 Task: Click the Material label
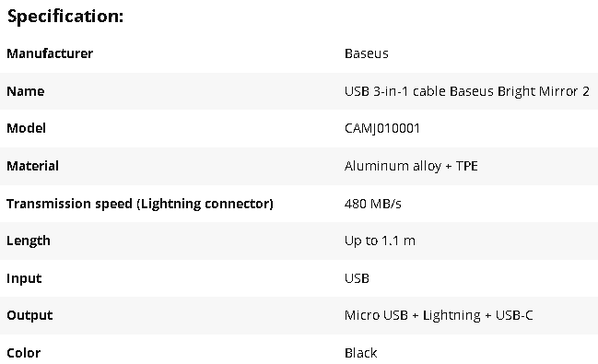33,166
